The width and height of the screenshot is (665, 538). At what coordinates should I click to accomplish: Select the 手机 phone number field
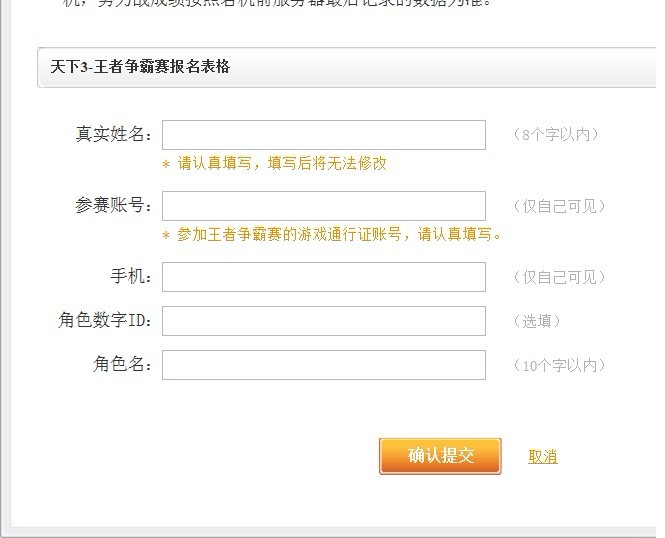(x=323, y=277)
